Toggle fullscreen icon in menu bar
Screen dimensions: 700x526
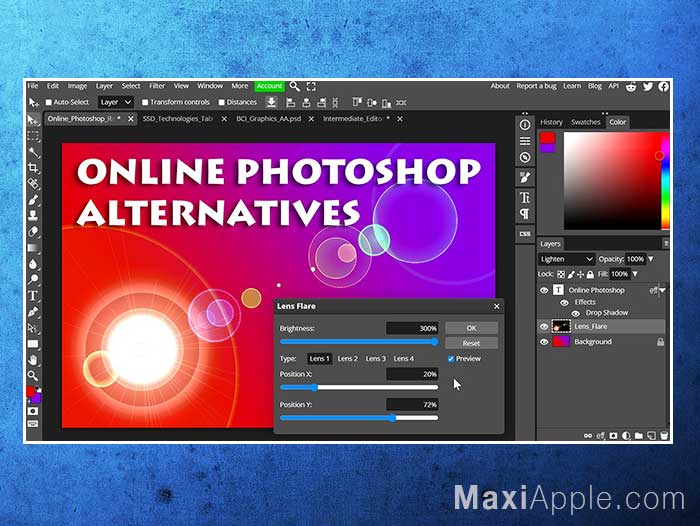pos(311,86)
